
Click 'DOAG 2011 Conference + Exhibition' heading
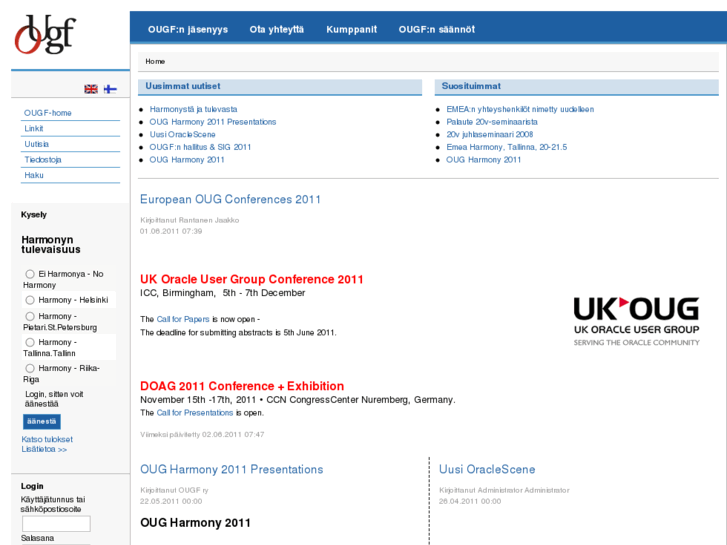point(242,386)
